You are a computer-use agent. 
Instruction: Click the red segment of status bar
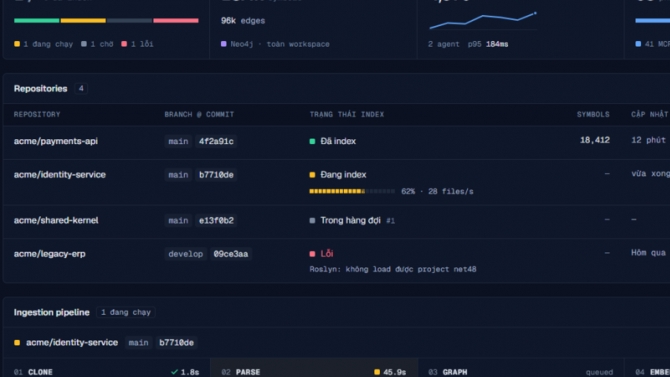click(x=176, y=21)
